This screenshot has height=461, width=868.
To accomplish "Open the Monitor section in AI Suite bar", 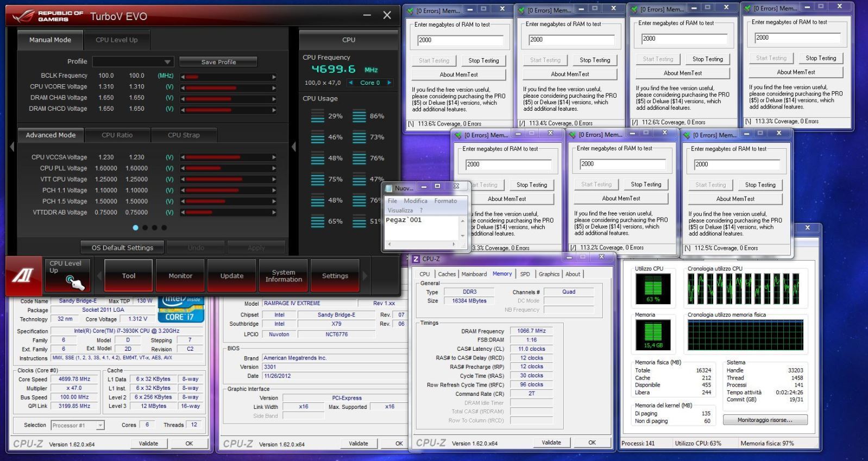I will click(x=180, y=276).
